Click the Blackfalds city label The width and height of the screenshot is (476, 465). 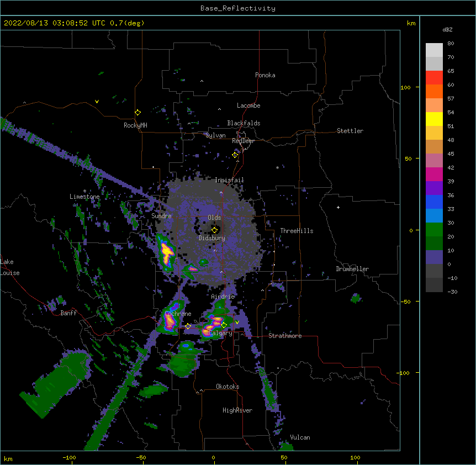[x=244, y=123]
